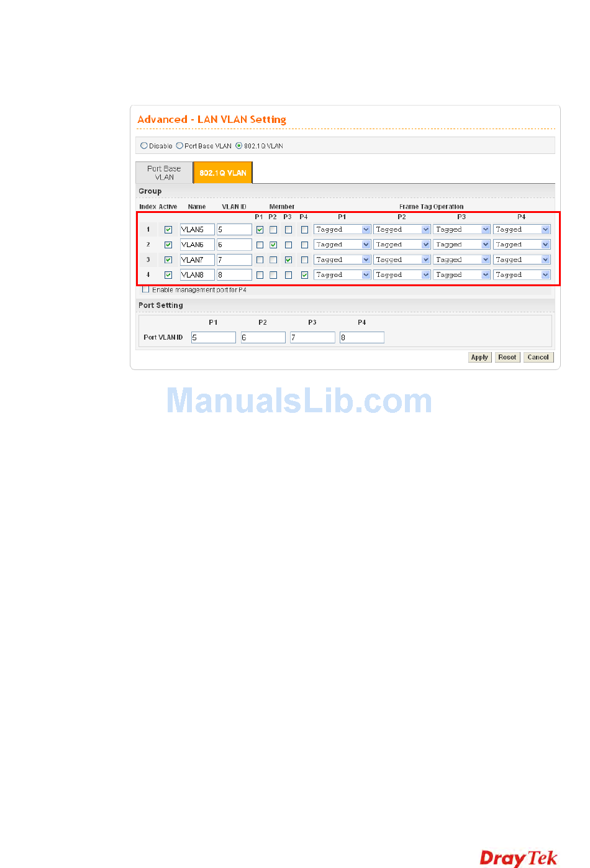Screen dimensions: 590x868
Task: Open P3 frame tag dropdown for VLAN6
Action: pos(461,245)
